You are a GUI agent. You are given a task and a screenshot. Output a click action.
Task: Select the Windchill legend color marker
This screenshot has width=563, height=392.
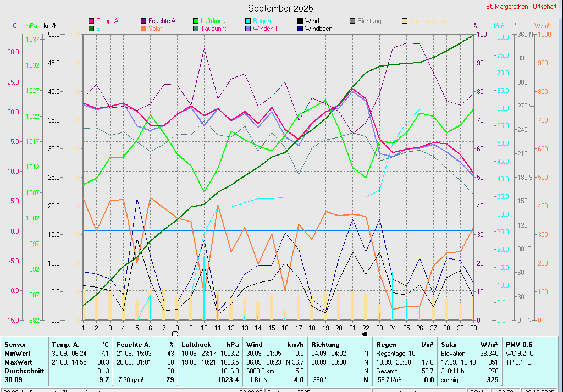pos(248,28)
